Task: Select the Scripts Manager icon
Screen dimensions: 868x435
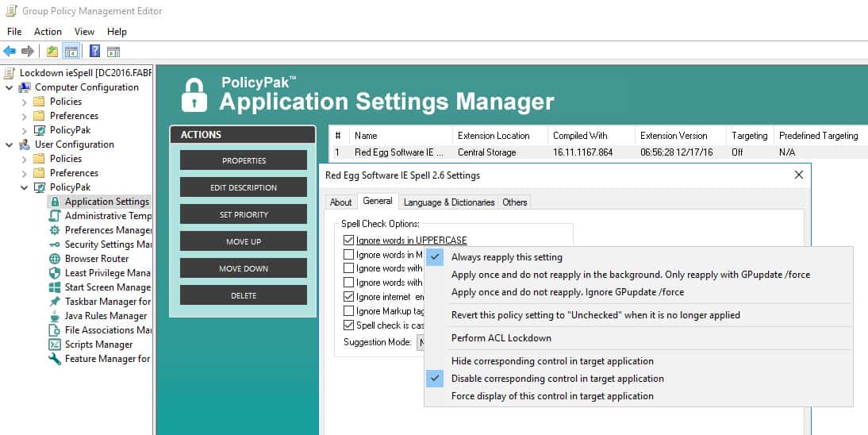Action: point(55,345)
